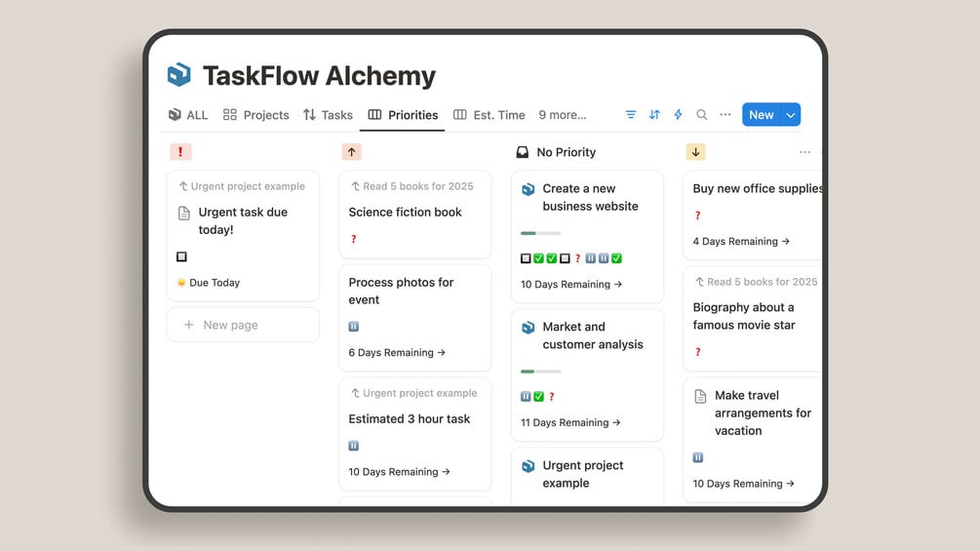This screenshot has width=980, height=551.
Task: Click the TaskFlow Alchemy page title
Action: 319,76
